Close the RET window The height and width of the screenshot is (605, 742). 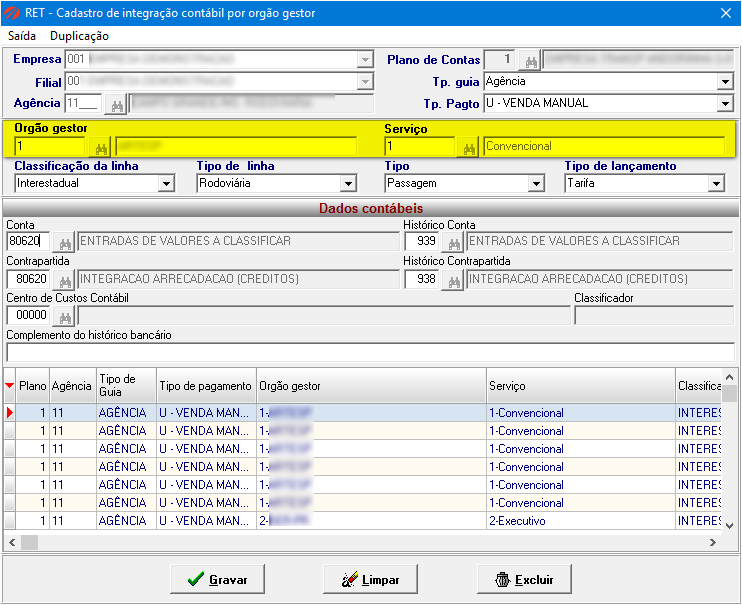click(726, 13)
